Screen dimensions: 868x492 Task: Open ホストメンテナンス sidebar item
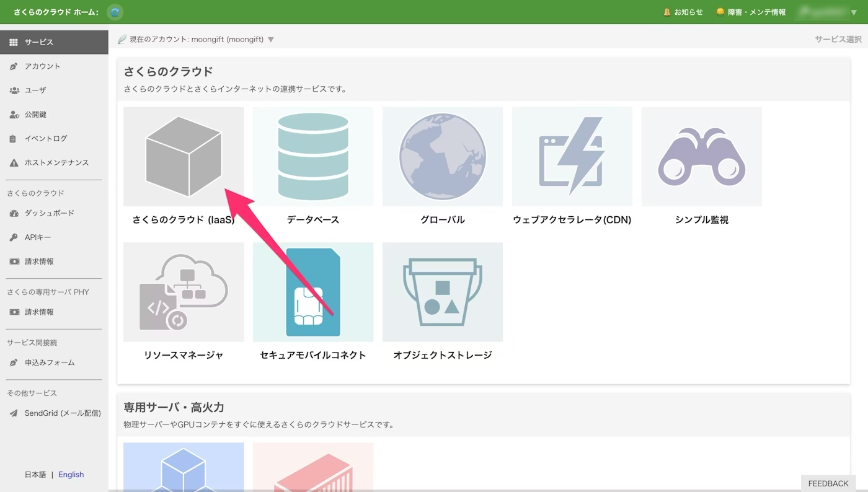(x=56, y=162)
